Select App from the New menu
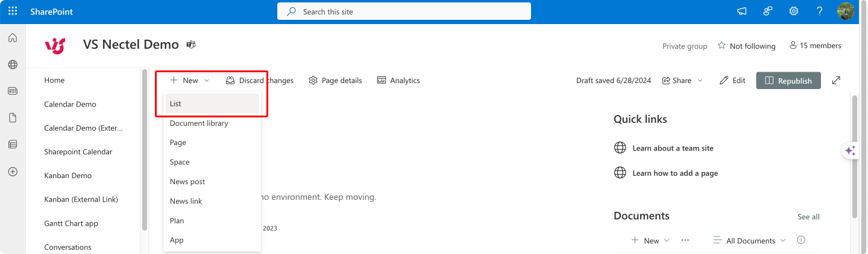 (212, 240)
